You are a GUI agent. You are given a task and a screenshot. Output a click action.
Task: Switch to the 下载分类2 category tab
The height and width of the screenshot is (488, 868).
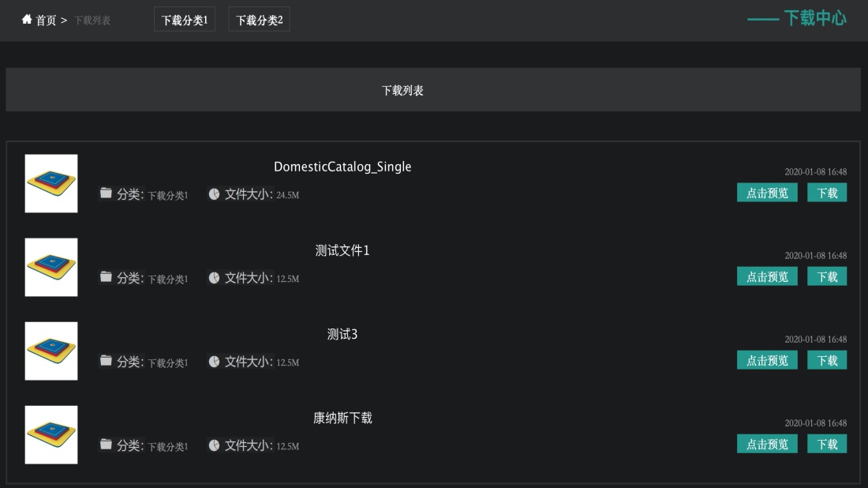click(259, 18)
